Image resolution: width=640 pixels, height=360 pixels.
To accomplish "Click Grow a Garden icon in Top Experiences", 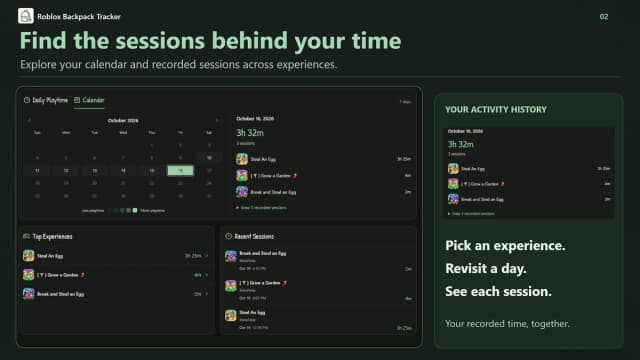I will coord(29,275).
